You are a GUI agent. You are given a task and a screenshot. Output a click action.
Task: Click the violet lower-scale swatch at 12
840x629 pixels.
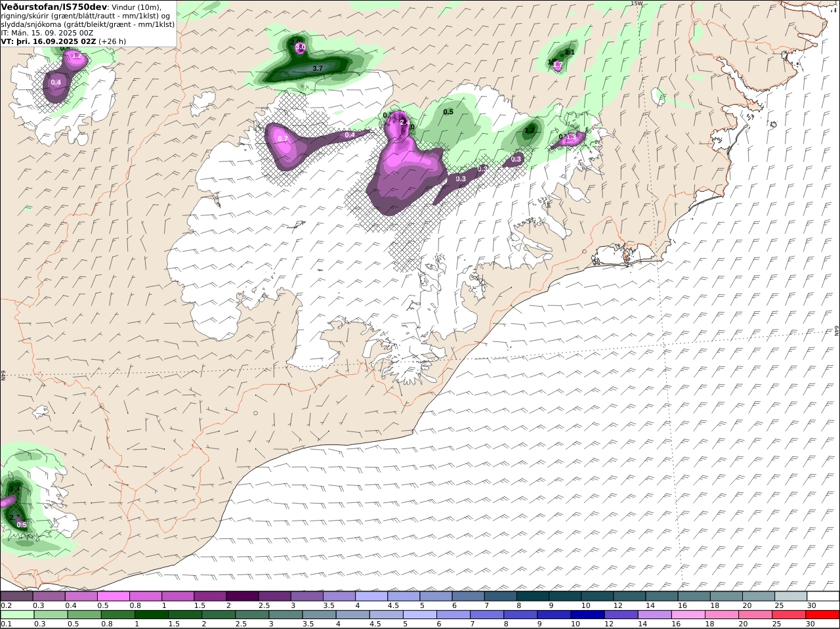click(621, 615)
